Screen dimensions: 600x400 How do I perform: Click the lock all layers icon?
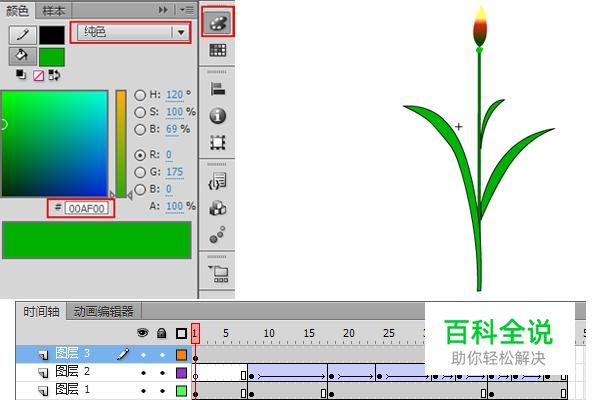[162, 333]
